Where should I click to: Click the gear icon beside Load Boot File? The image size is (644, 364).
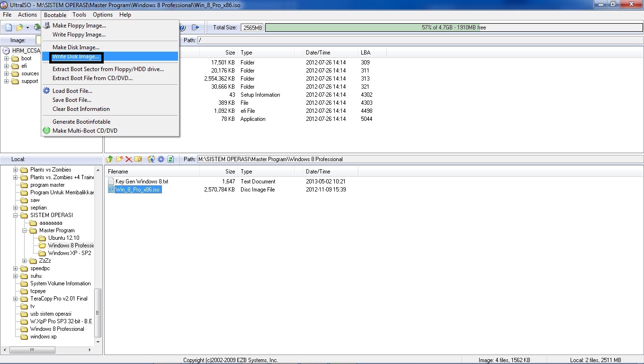pos(46,91)
